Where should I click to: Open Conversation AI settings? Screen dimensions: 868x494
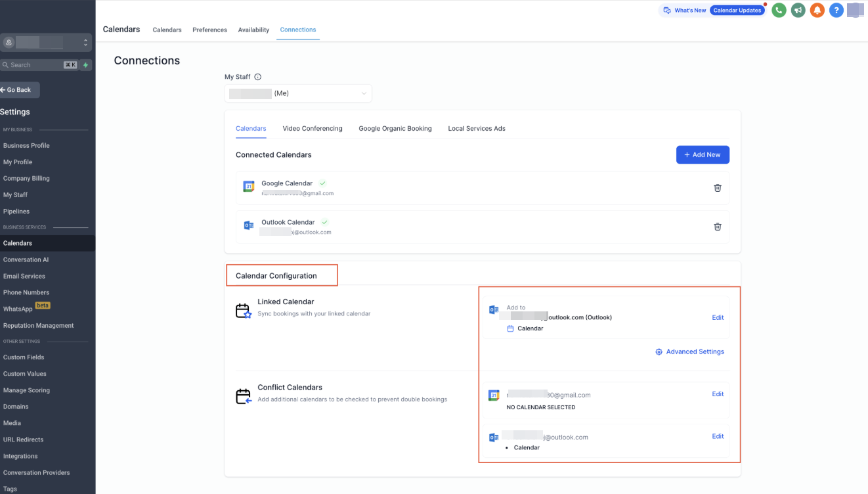point(26,260)
